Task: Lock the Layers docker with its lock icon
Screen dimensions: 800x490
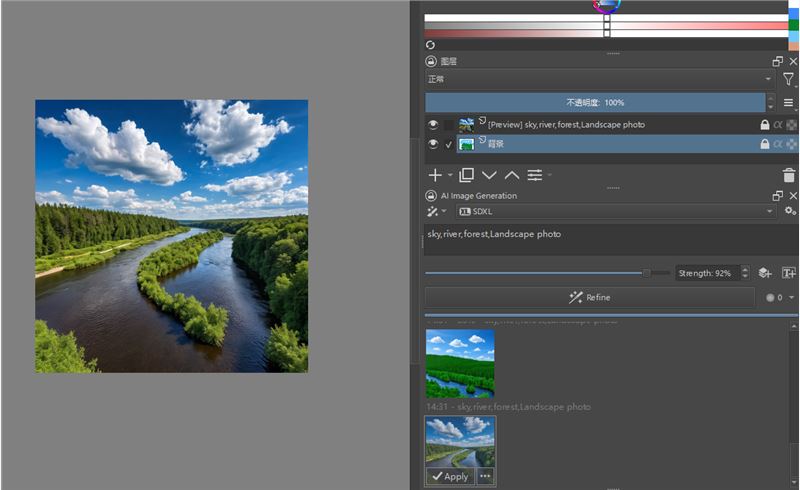Action: click(431, 61)
